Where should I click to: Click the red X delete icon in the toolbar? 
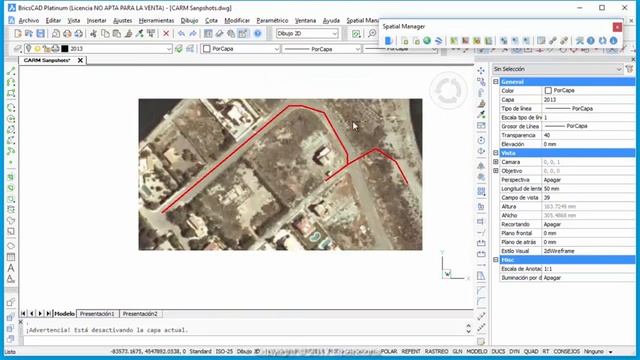pos(166,33)
